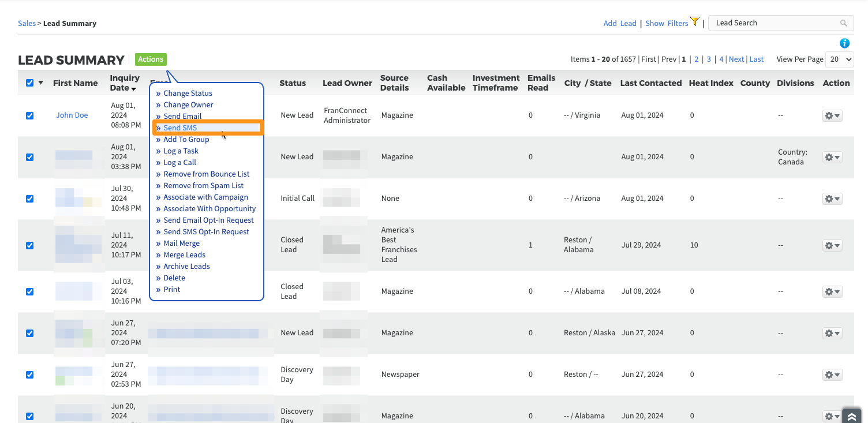
Task: Click the Status column header
Action: point(293,83)
